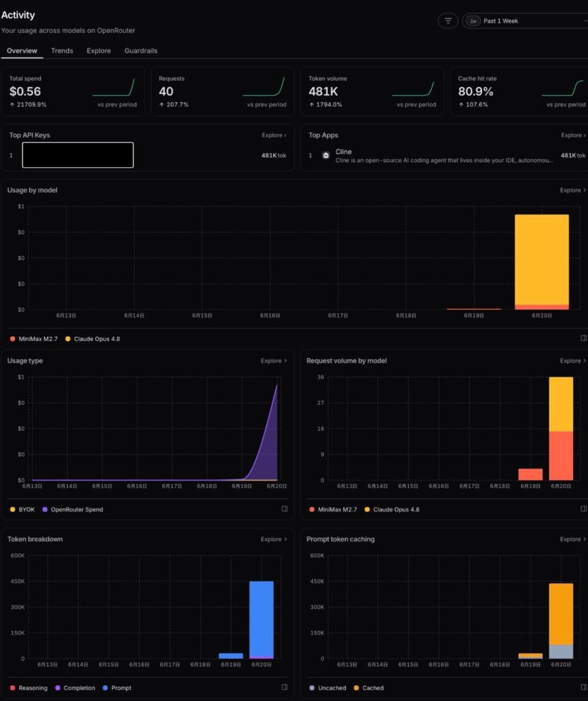Viewport: 588px width, 701px height.
Task: Click the Cline app icon
Action: point(326,155)
